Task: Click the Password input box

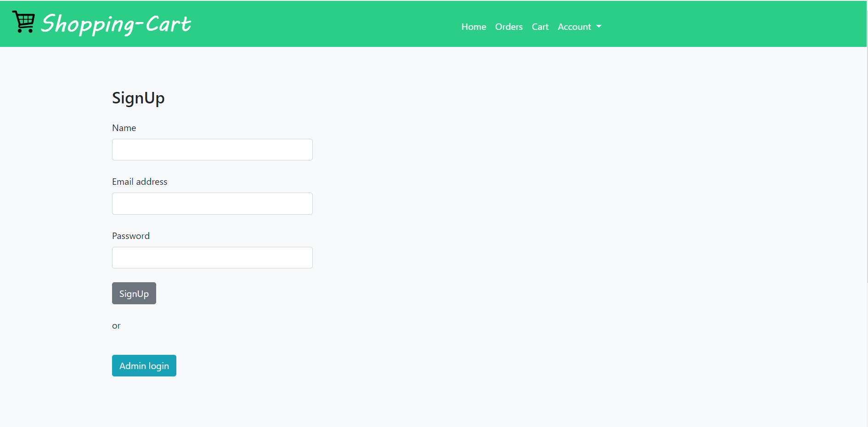Action: pyautogui.click(x=212, y=257)
